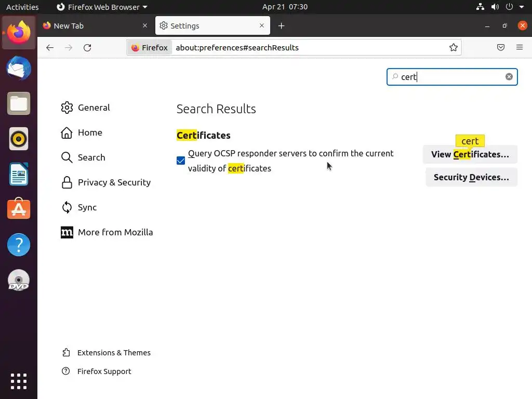Bookmark this page with the star icon
Viewport: 532px width, 399px height.
454,48
